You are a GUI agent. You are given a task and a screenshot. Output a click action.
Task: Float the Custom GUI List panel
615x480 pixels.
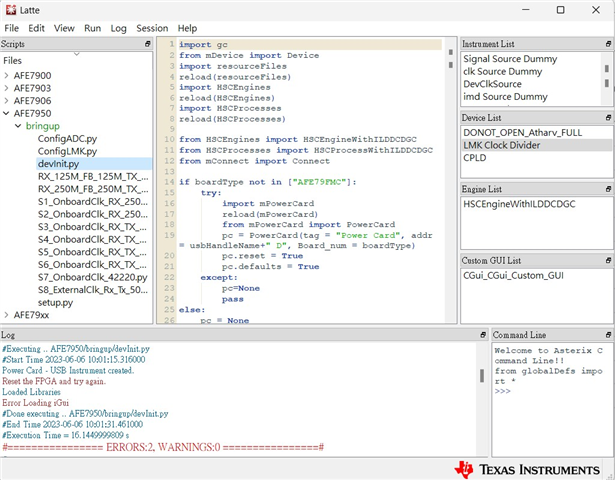pos(608,260)
